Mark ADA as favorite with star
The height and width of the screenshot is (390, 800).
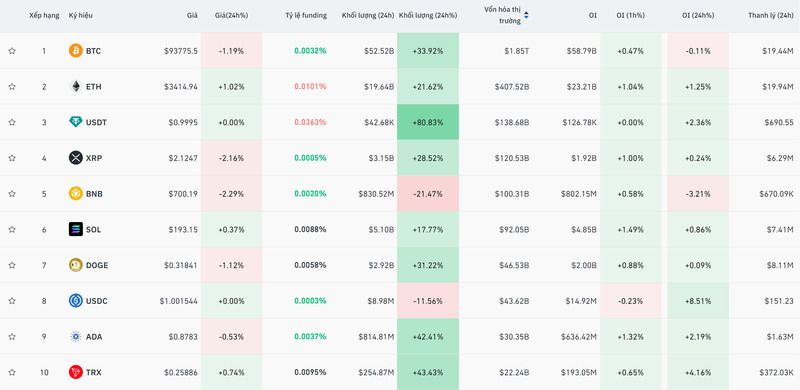12,336
